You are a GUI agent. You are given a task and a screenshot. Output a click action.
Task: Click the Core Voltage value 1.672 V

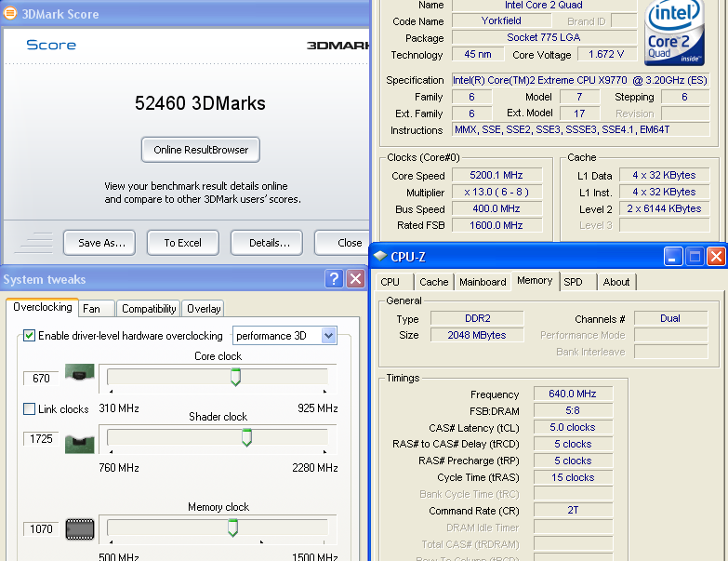click(607, 54)
